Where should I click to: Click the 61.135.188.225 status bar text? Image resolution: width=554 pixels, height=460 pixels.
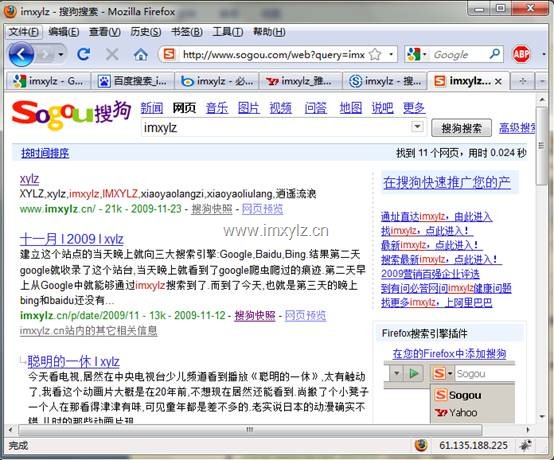(473, 446)
